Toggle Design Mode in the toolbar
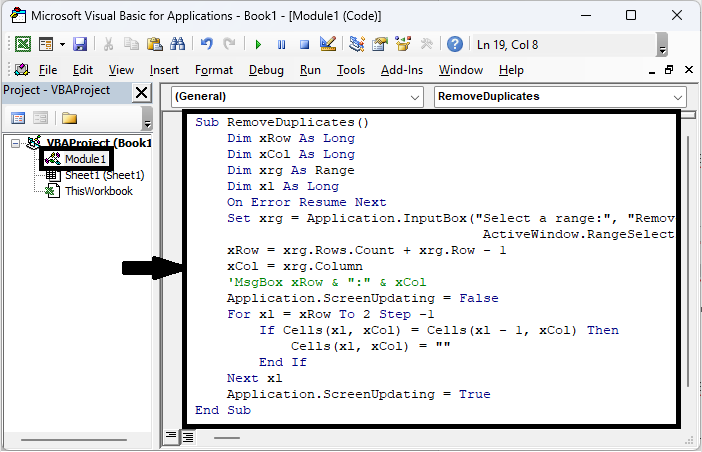Screen dimensions: 702x452 326,44
